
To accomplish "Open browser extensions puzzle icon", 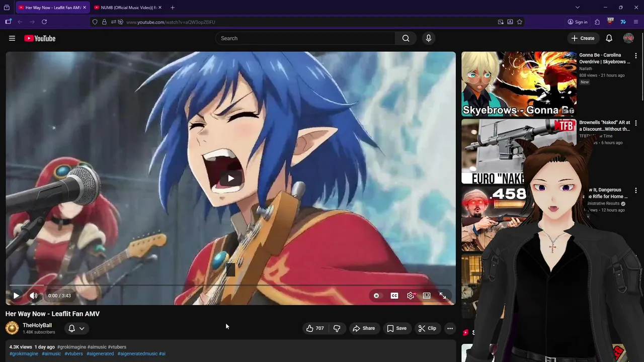I will tap(597, 22).
